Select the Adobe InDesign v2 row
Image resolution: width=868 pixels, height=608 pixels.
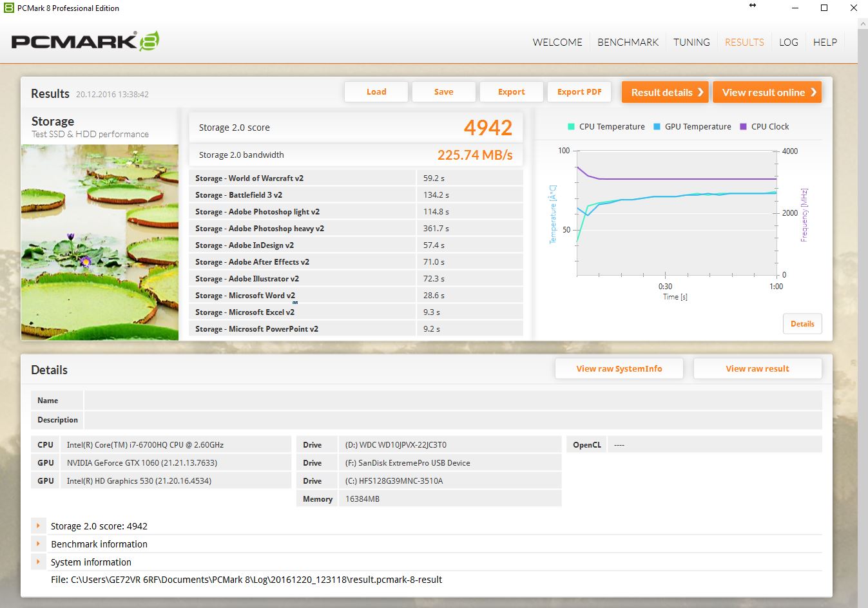tap(356, 245)
